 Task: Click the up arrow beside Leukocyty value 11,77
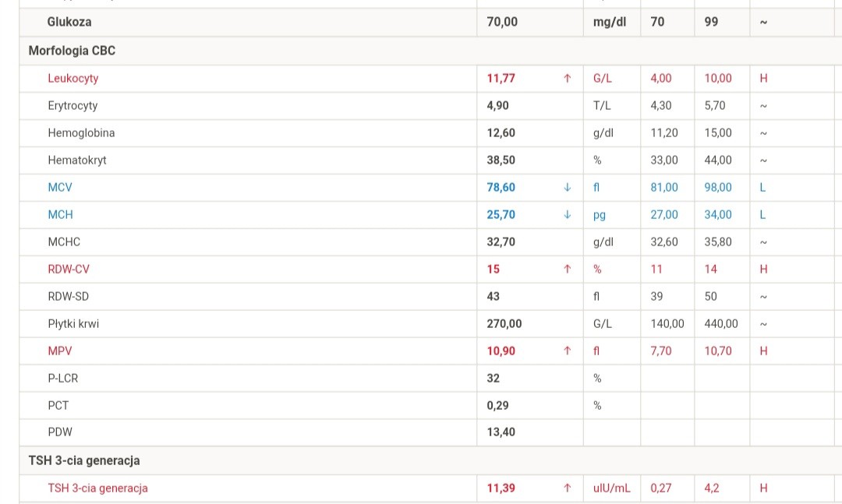(567, 78)
